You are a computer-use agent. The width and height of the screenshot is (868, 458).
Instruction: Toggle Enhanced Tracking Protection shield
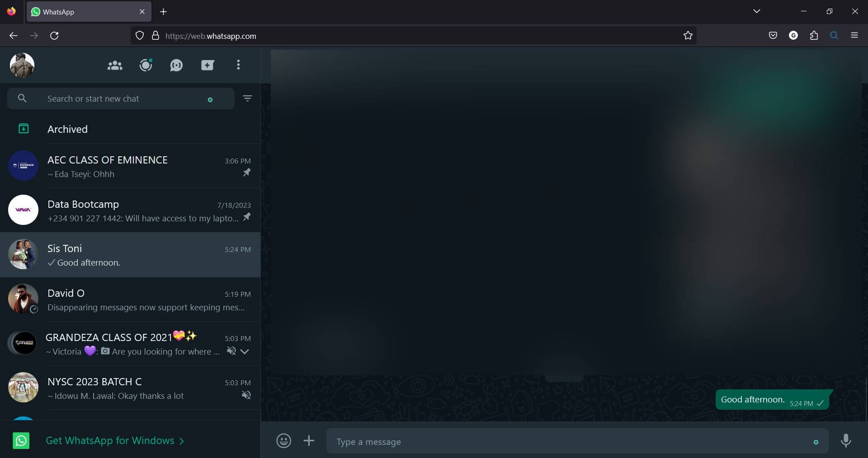[x=139, y=36]
